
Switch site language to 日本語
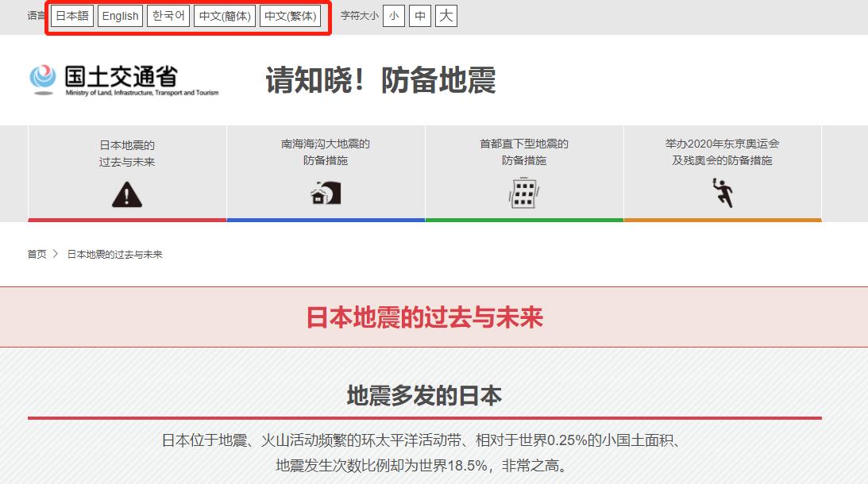pyautogui.click(x=71, y=16)
